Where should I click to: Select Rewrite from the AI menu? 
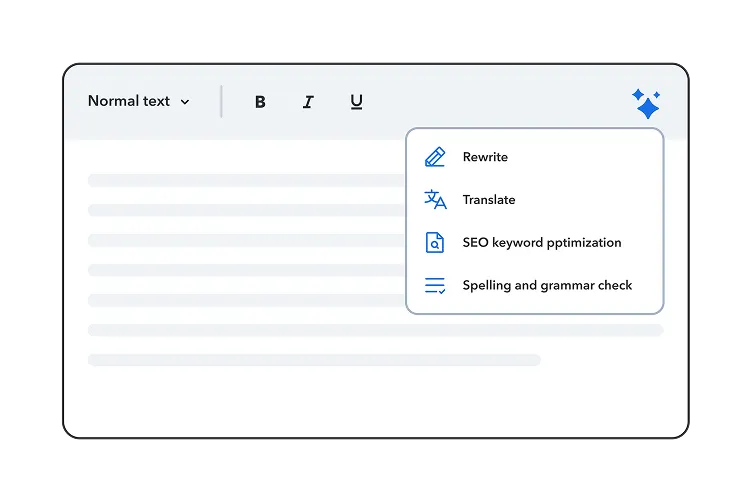pyautogui.click(x=485, y=157)
